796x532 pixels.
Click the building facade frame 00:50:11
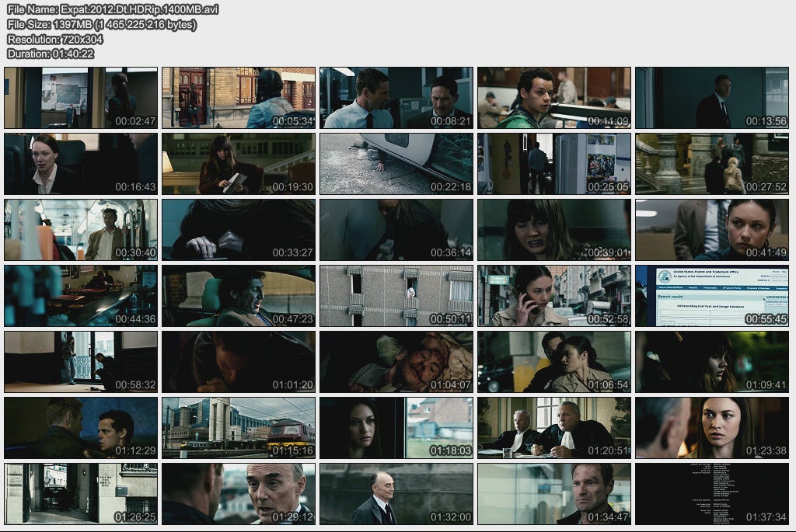[396, 296]
